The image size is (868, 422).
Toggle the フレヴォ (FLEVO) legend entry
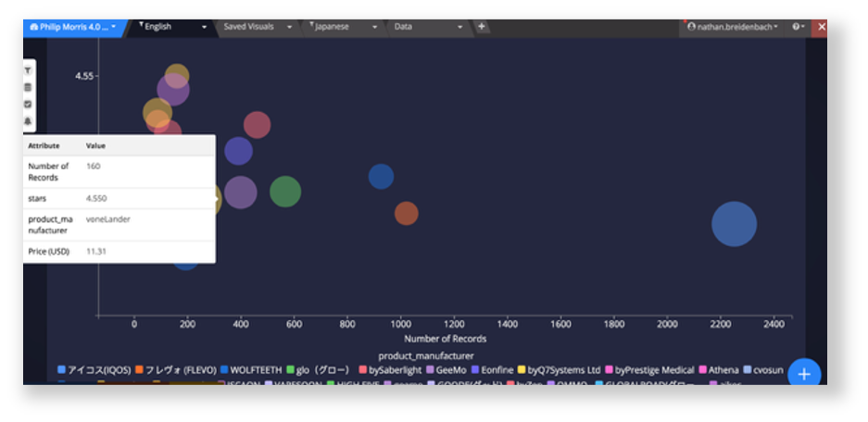[175, 370]
